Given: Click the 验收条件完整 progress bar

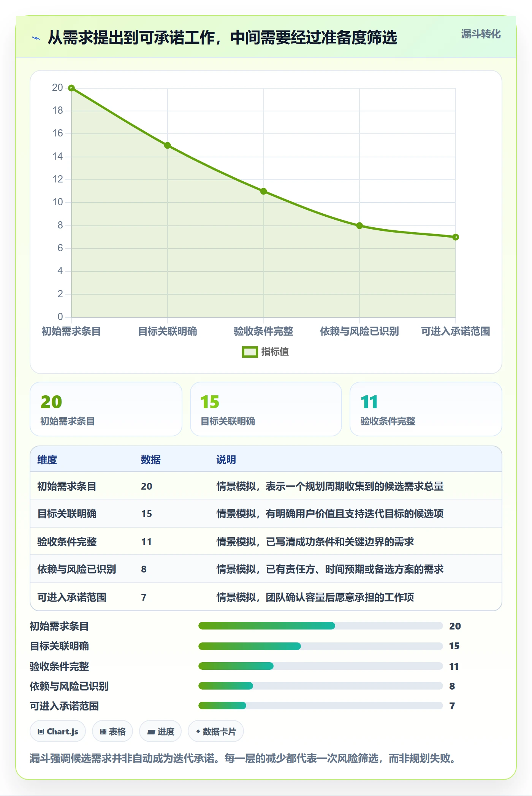Looking at the screenshot, I should (321, 666).
